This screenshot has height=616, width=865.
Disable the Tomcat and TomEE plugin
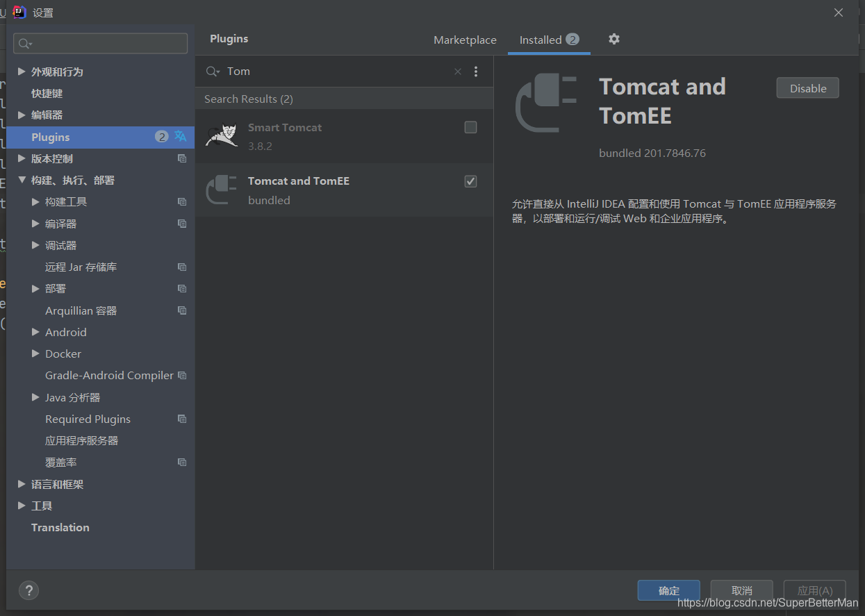pos(807,88)
